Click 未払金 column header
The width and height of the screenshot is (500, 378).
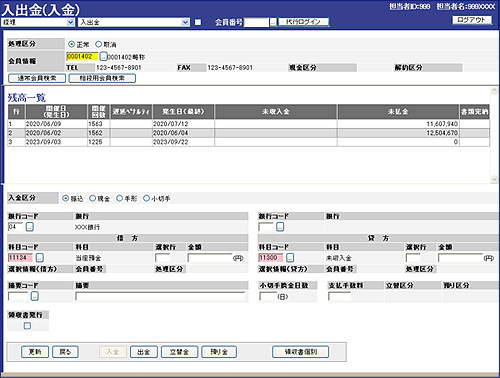398,112
